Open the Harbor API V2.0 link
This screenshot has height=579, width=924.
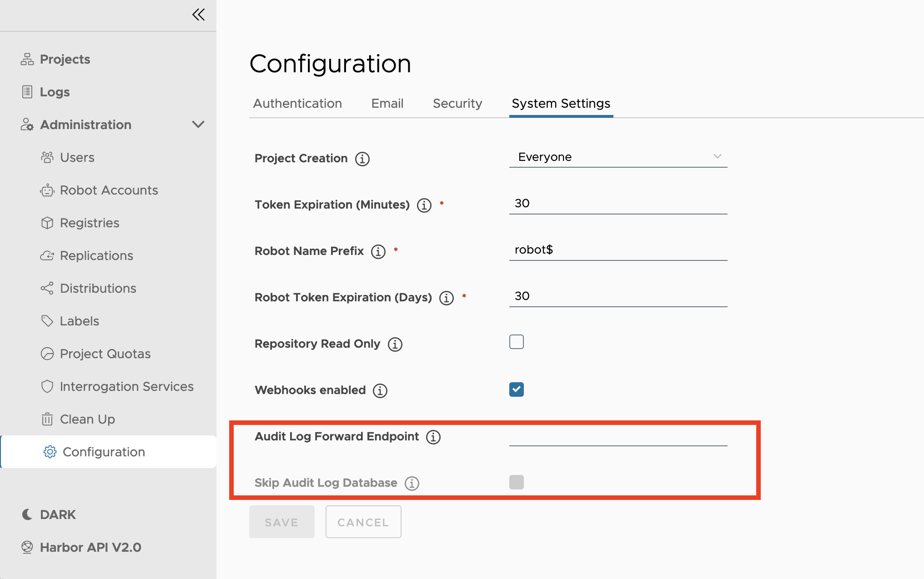(x=90, y=547)
